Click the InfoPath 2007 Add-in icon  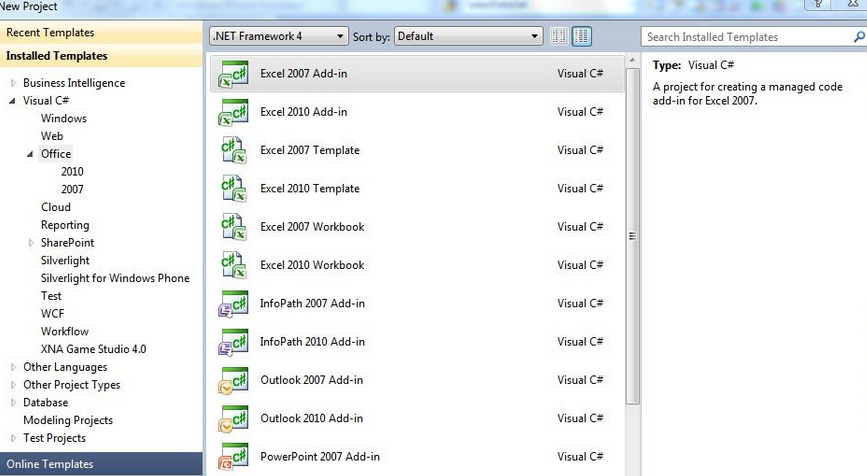233,304
